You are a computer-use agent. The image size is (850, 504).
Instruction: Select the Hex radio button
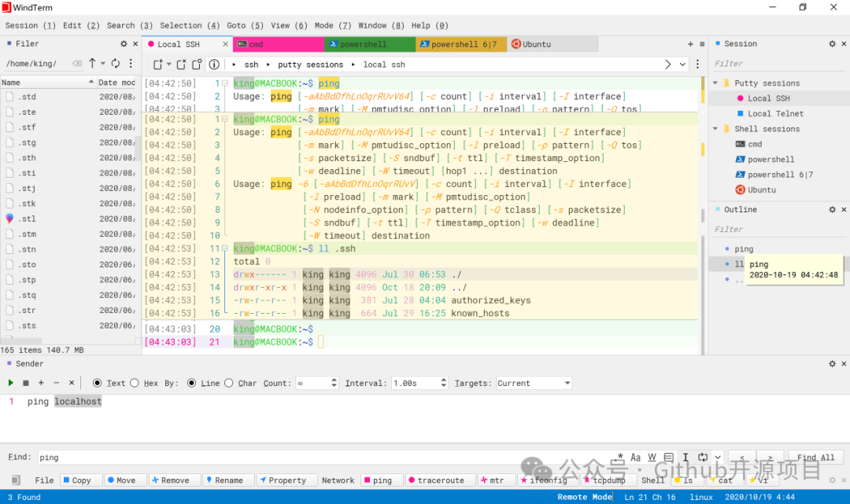click(135, 383)
